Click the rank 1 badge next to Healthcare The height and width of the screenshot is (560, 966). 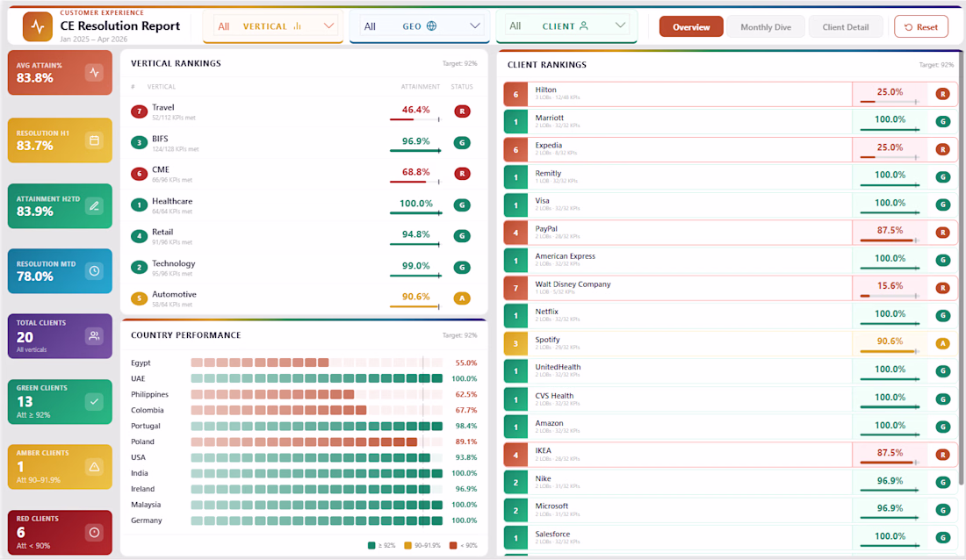140,205
